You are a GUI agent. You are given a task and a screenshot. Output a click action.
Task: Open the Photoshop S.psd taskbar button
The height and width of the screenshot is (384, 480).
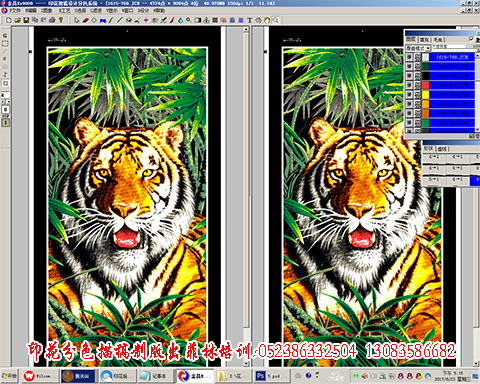272,376
